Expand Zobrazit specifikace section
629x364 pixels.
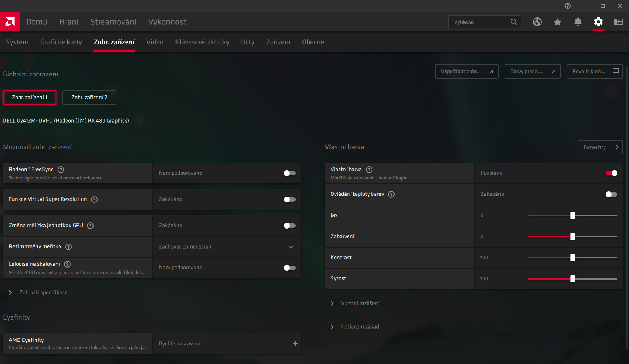click(x=38, y=293)
